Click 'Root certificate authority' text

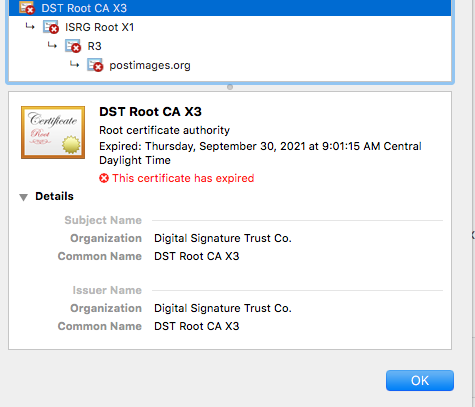pyautogui.click(x=164, y=130)
